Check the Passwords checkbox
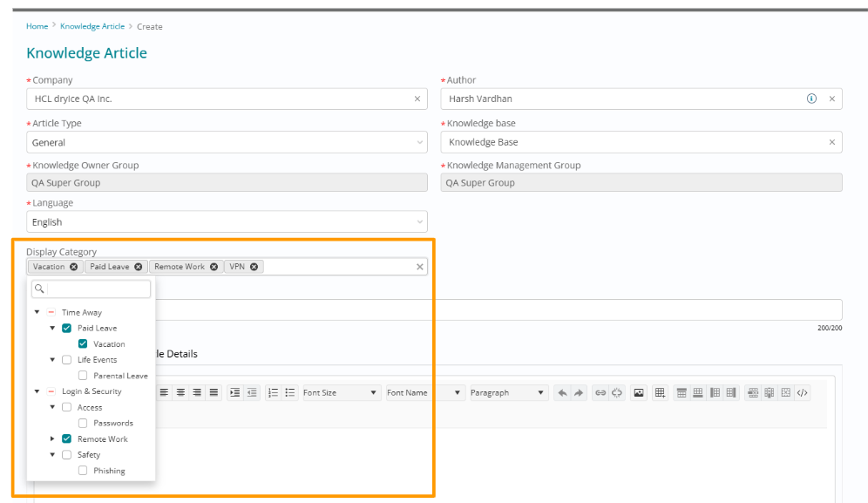The width and height of the screenshot is (868, 503). 83,423
